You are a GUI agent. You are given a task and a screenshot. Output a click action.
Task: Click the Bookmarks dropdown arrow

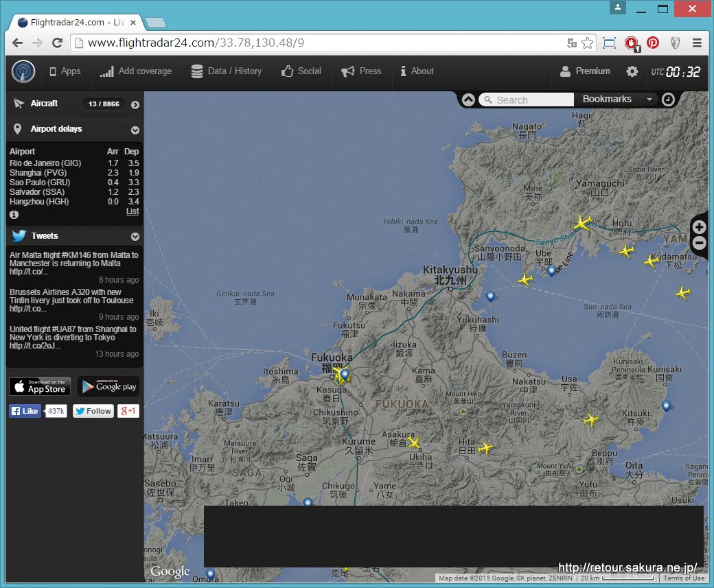[649, 99]
